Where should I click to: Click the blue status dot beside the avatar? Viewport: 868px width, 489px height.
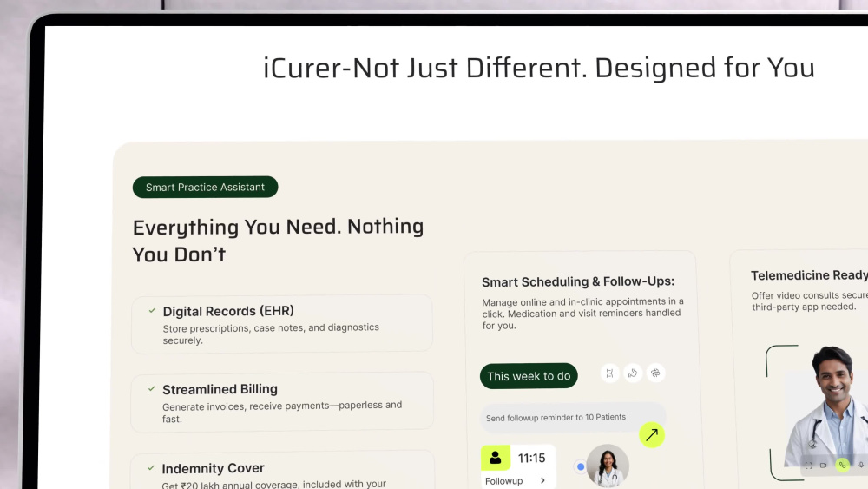point(581,466)
